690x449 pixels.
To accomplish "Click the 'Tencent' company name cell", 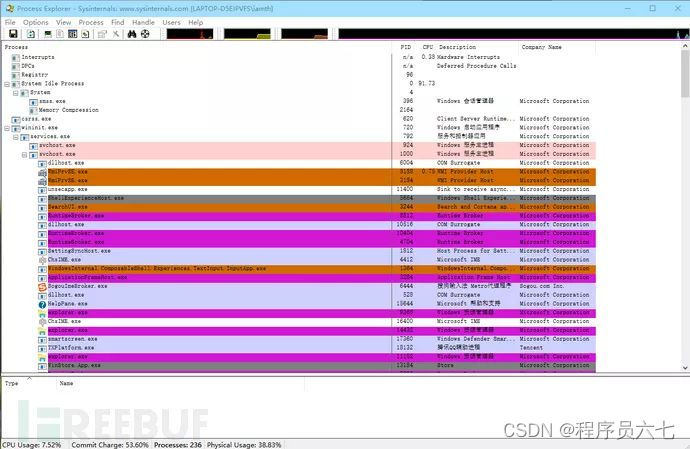I will tap(531, 348).
